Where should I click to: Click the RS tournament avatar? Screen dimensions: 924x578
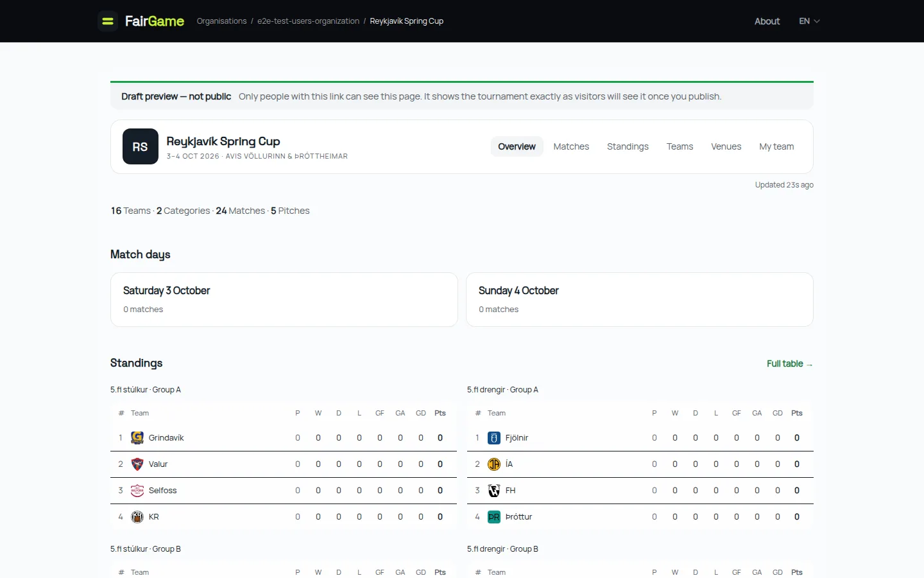tap(141, 146)
